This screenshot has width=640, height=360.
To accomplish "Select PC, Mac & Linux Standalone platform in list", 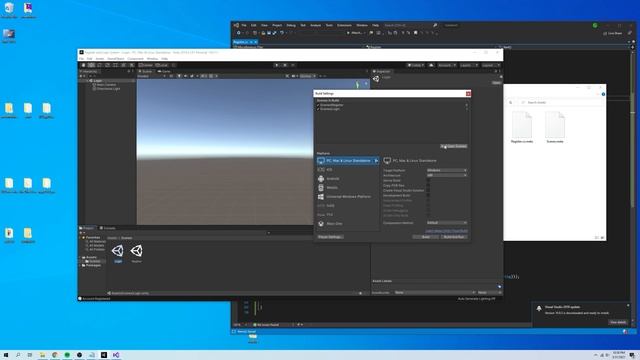I will tap(348, 161).
